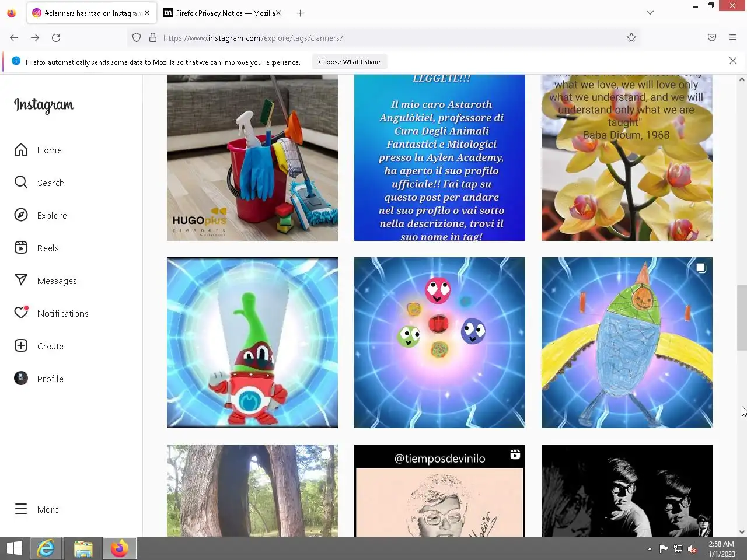Image resolution: width=747 pixels, height=560 pixels.
Task: Open the green-hat red robot character post
Action: [252, 342]
